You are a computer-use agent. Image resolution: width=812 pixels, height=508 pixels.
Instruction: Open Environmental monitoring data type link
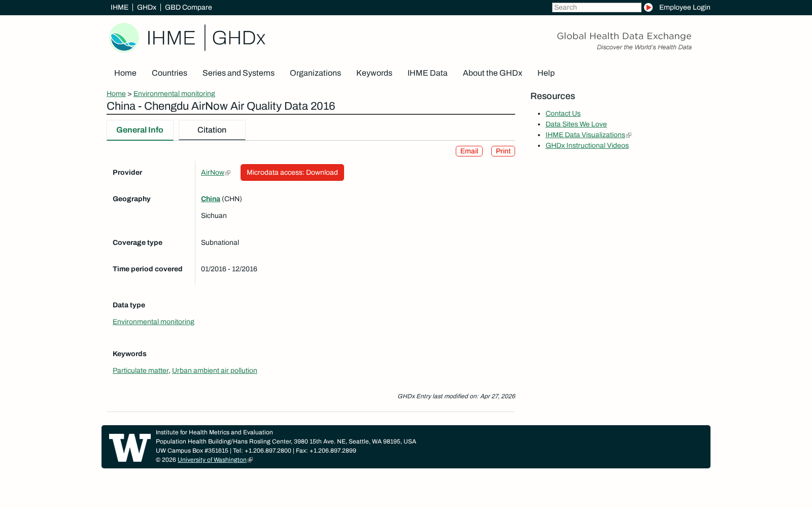click(153, 322)
